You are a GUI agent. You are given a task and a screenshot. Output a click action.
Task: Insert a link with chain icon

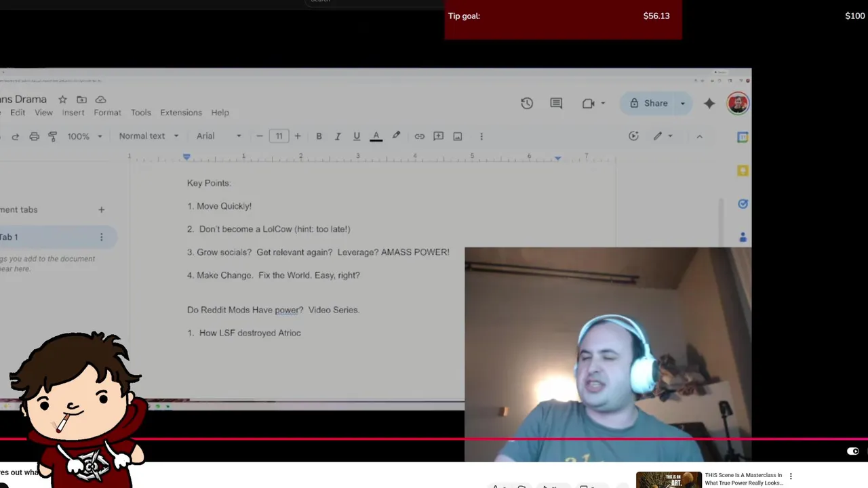(420, 136)
